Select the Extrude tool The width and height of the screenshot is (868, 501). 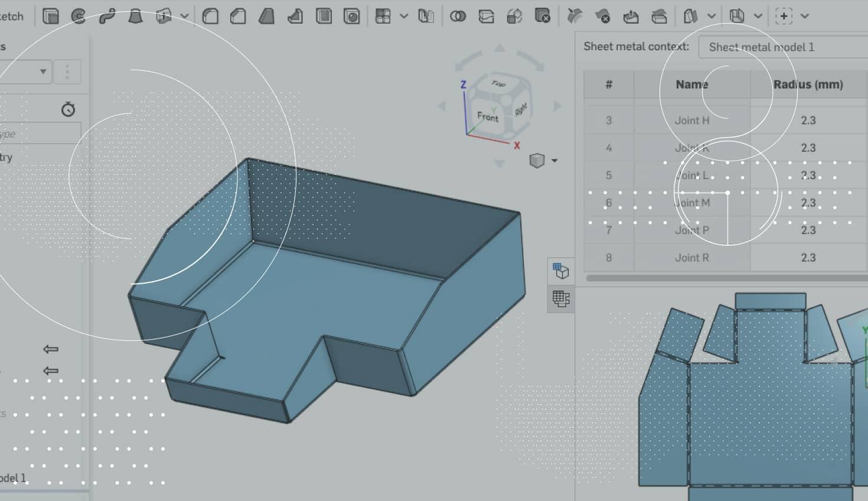click(51, 16)
